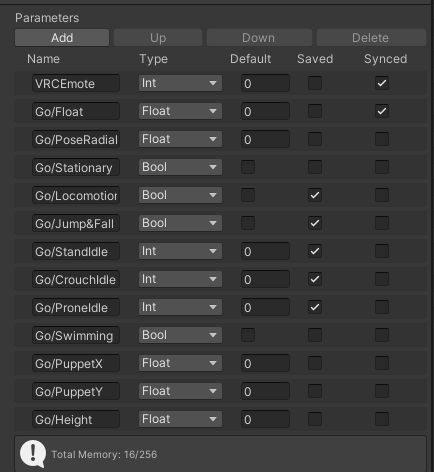Click Default value field for Go/CrouchIdle

(265, 279)
